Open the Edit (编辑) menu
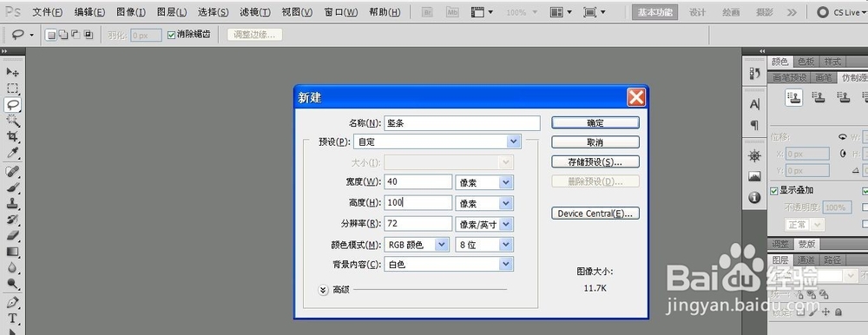The image size is (868, 335). [x=89, y=12]
